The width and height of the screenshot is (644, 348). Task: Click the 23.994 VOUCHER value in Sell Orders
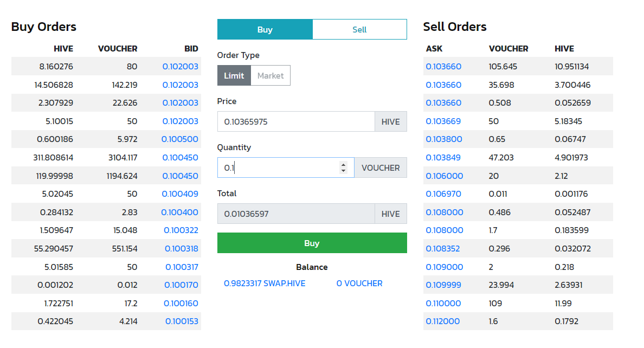[x=501, y=285]
